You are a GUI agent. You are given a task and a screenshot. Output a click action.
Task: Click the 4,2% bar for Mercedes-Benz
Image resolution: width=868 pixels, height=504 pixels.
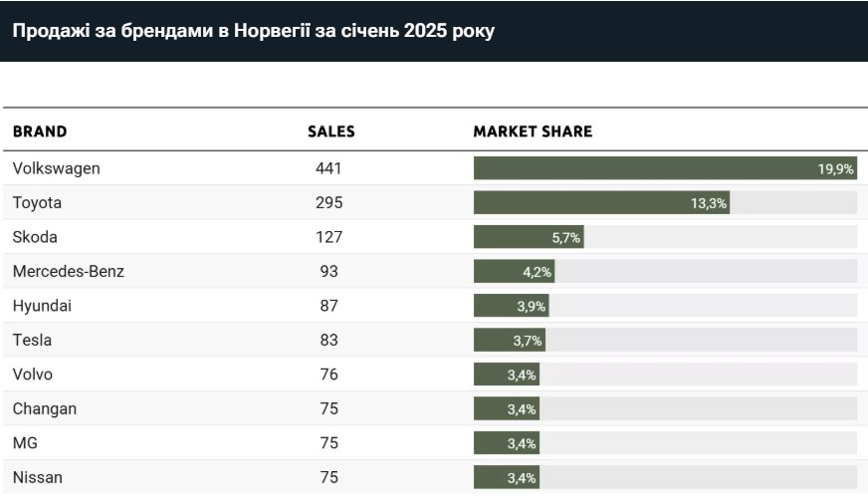[x=514, y=271]
